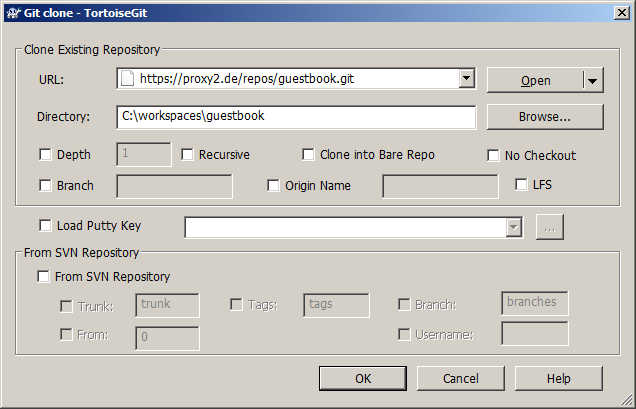
Task: Confirm clone with OK button
Action: pos(363,378)
